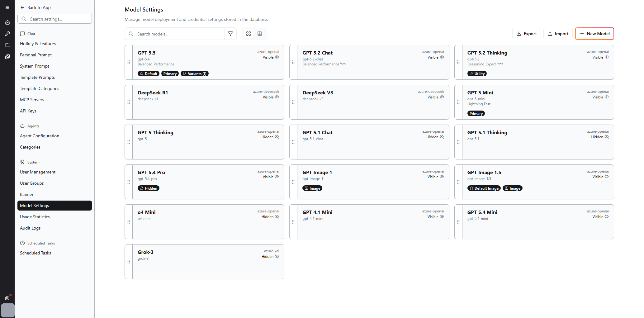Focus the Search settings field
The width and height of the screenshot is (644, 318).
[x=54, y=19]
